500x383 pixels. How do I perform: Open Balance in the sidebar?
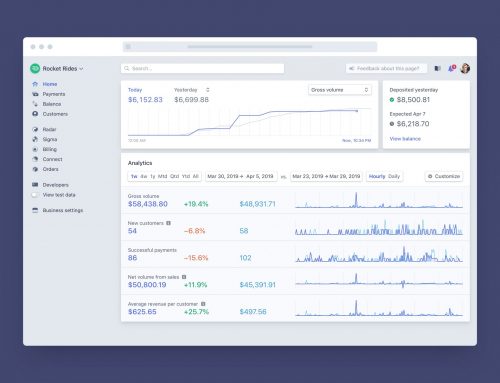point(52,104)
